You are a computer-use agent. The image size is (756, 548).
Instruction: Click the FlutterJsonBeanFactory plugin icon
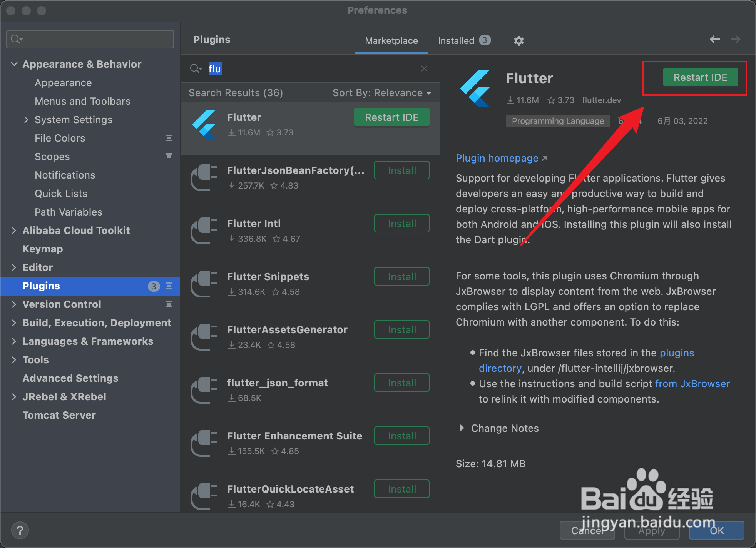204,178
